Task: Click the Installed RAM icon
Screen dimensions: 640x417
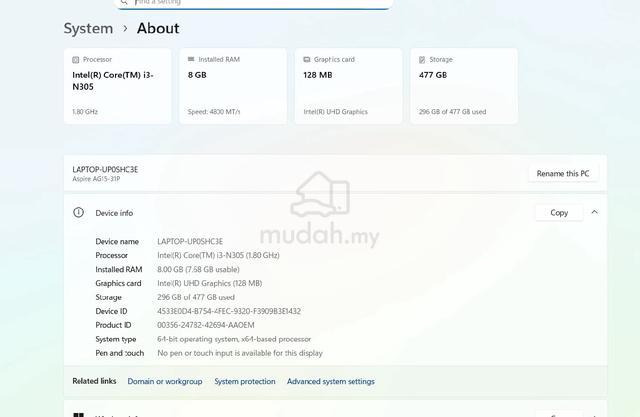Action: tap(191, 59)
